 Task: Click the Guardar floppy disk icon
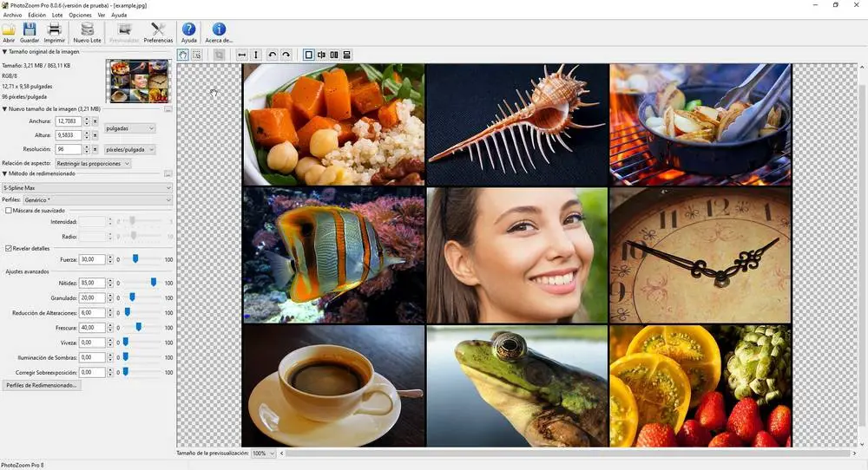click(x=30, y=29)
